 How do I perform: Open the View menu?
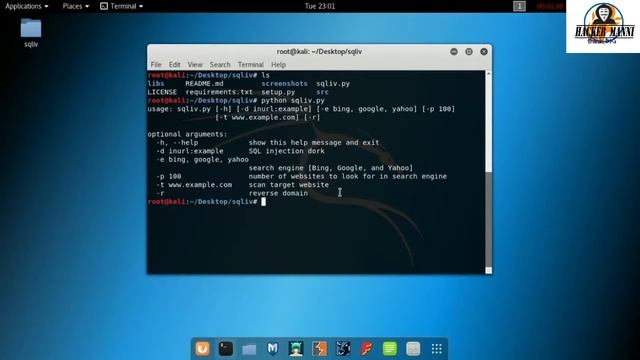195,64
